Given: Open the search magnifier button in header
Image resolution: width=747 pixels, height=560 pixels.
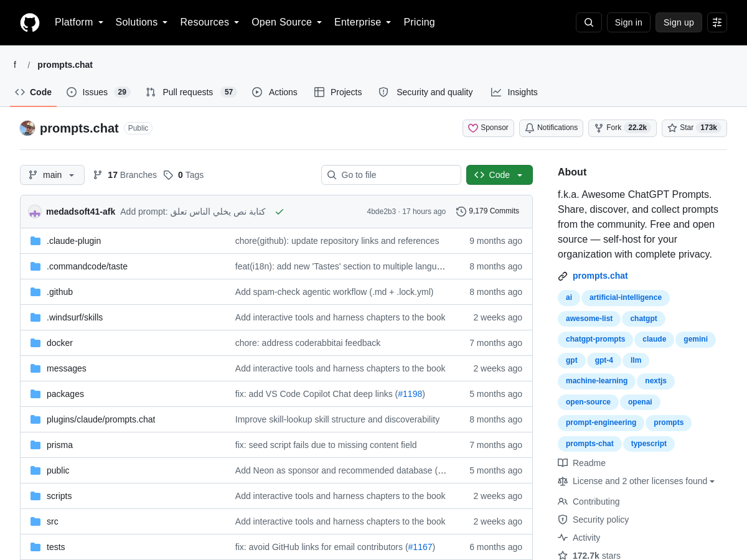Looking at the screenshot, I should click(589, 22).
